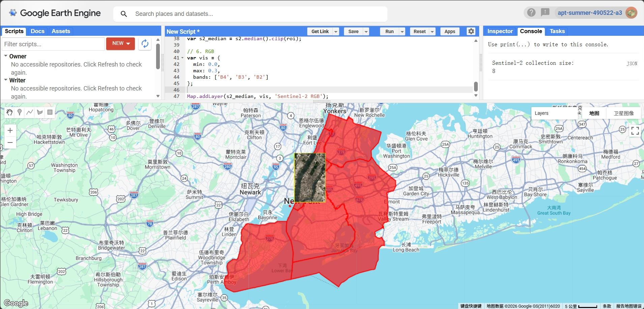
Task: Switch to the Assets tab
Action: (x=61, y=31)
